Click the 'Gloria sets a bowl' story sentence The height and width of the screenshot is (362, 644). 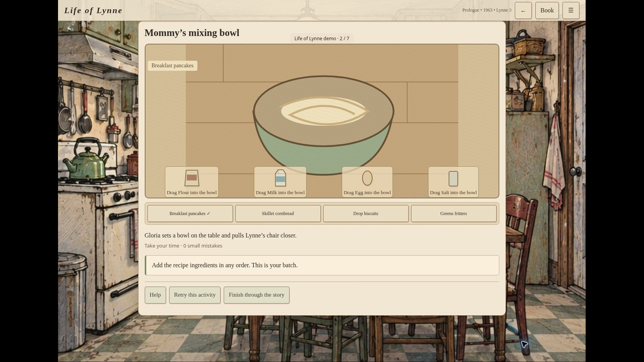pyautogui.click(x=220, y=236)
